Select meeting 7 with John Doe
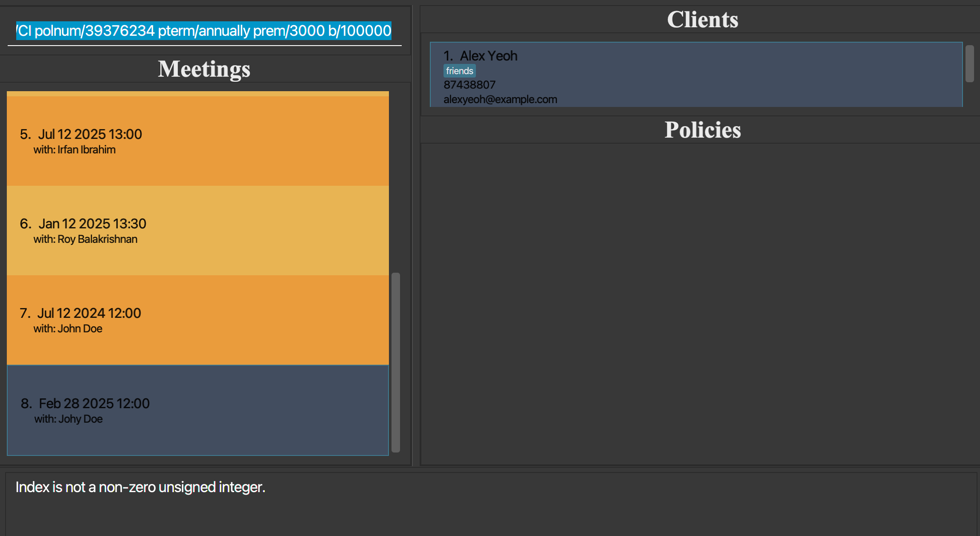 pos(197,320)
